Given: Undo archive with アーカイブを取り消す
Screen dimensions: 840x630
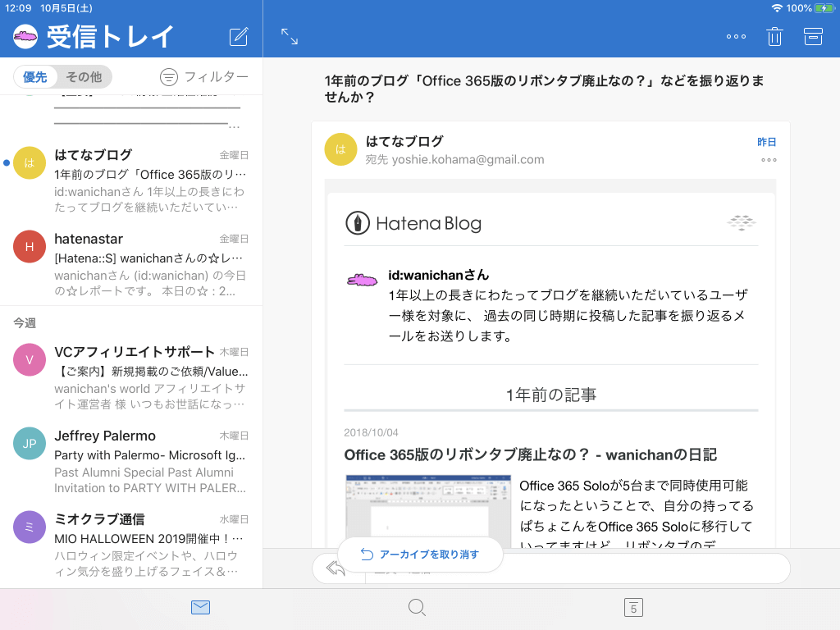Looking at the screenshot, I should pyautogui.click(x=420, y=555).
